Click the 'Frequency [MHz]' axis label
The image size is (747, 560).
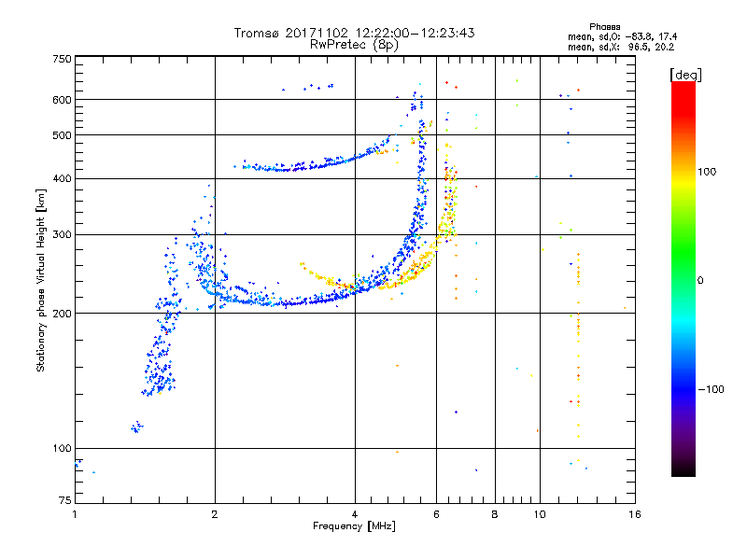coord(354,526)
